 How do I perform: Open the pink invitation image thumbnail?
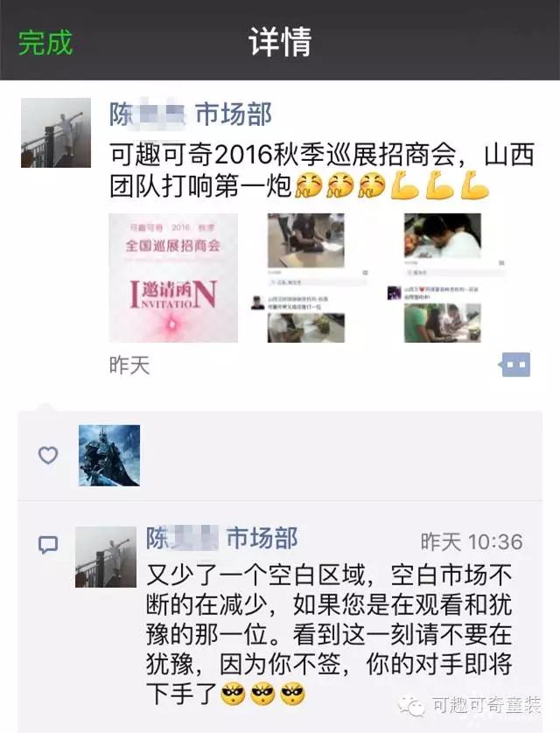click(x=173, y=278)
